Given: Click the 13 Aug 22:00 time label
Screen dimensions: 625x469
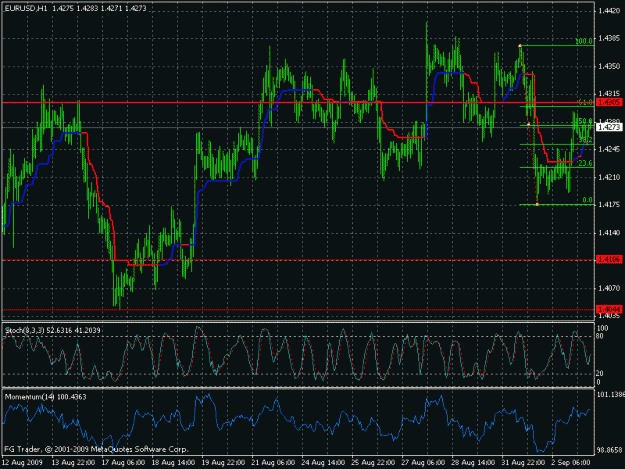Looking at the screenshot, I should 73,463.
